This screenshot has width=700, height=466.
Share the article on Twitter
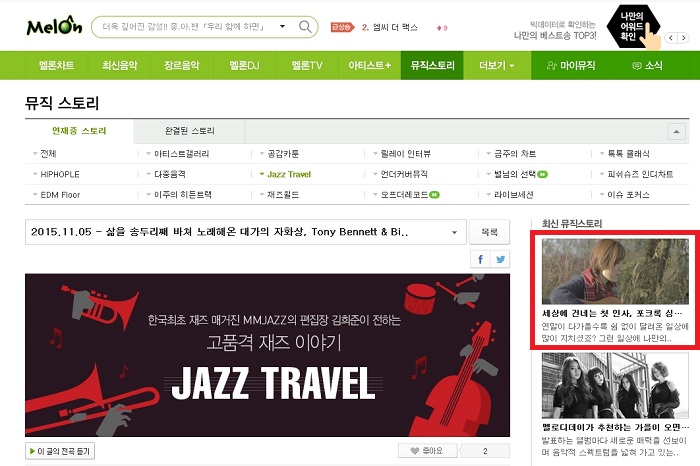500,259
